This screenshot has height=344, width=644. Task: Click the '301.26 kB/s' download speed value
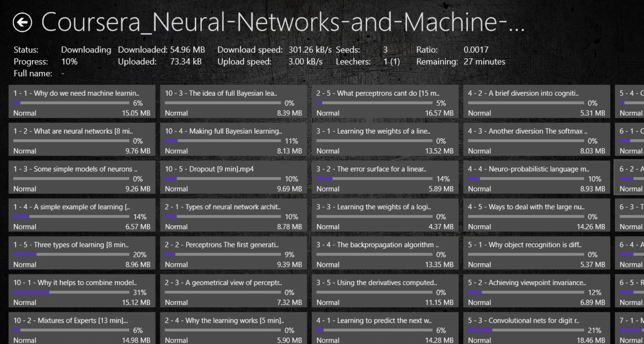(310, 50)
